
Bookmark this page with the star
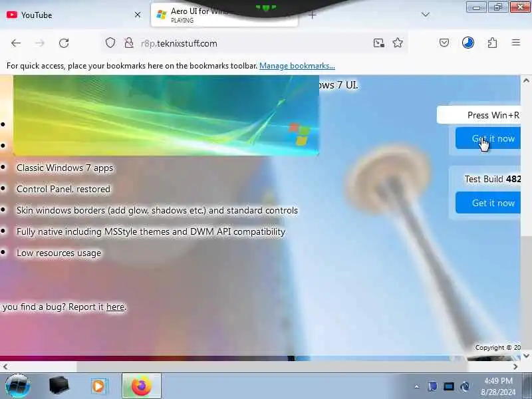tap(398, 43)
